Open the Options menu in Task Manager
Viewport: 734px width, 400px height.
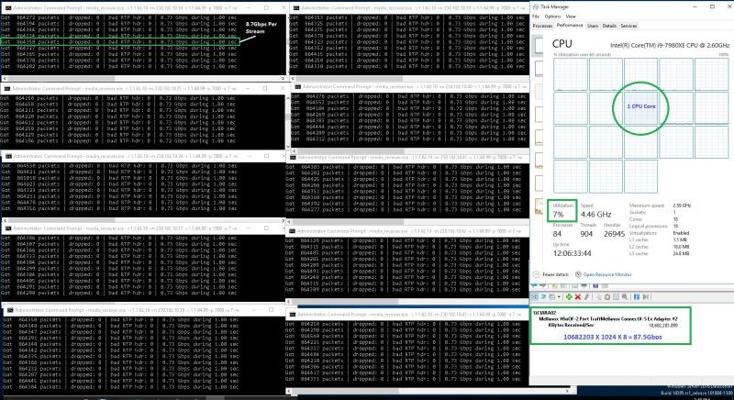553,16
